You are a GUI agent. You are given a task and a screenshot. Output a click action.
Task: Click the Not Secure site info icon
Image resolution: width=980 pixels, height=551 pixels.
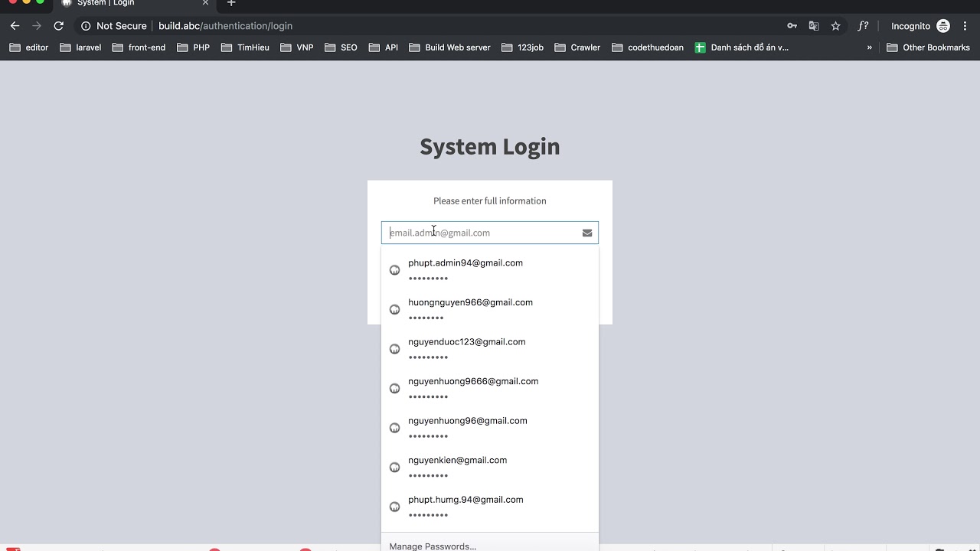coord(86,26)
